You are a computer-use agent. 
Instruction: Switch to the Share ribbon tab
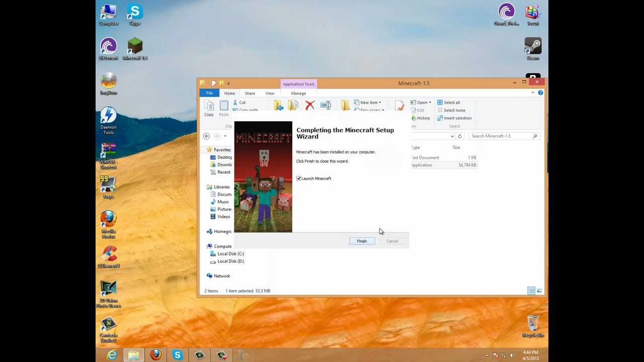pyautogui.click(x=250, y=93)
